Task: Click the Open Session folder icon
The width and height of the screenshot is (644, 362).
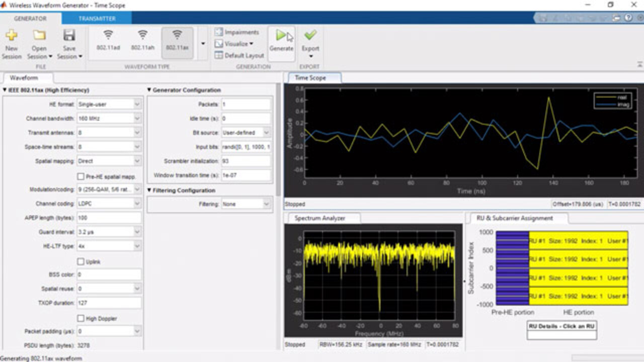Action: point(39,36)
